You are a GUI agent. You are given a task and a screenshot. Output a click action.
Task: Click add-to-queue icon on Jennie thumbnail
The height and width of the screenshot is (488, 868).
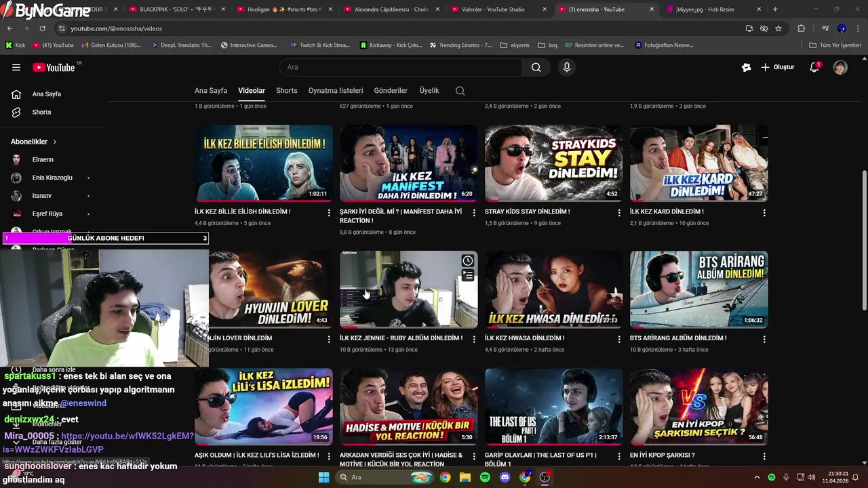468,275
